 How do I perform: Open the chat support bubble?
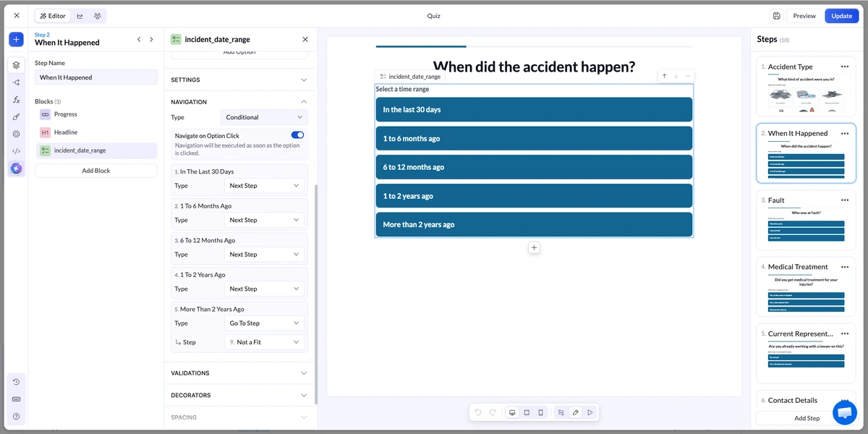coord(844,412)
